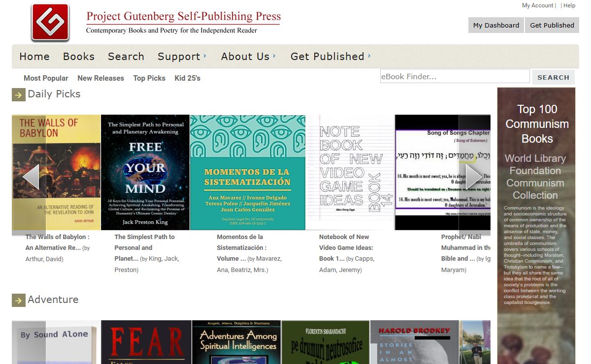The height and width of the screenshot is (364, 591).
Task: Show next books with right carousel arrow
Action: point(474,176)
